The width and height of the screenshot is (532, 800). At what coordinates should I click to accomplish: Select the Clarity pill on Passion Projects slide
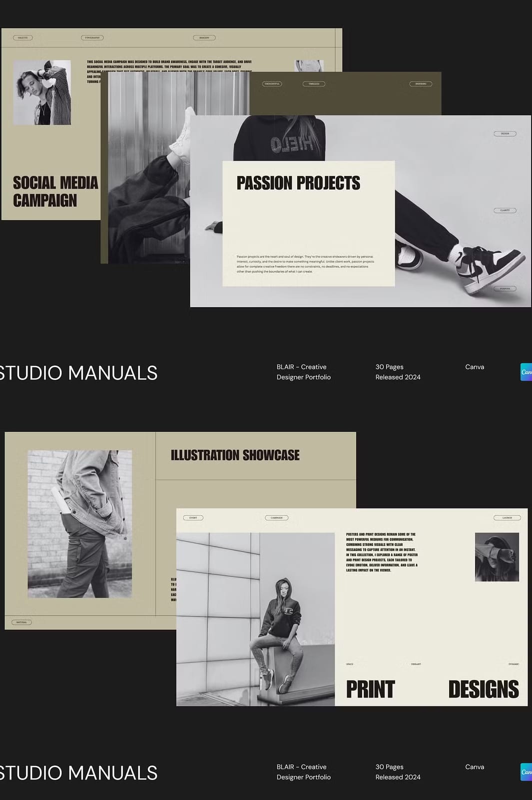tap(505, 210)
